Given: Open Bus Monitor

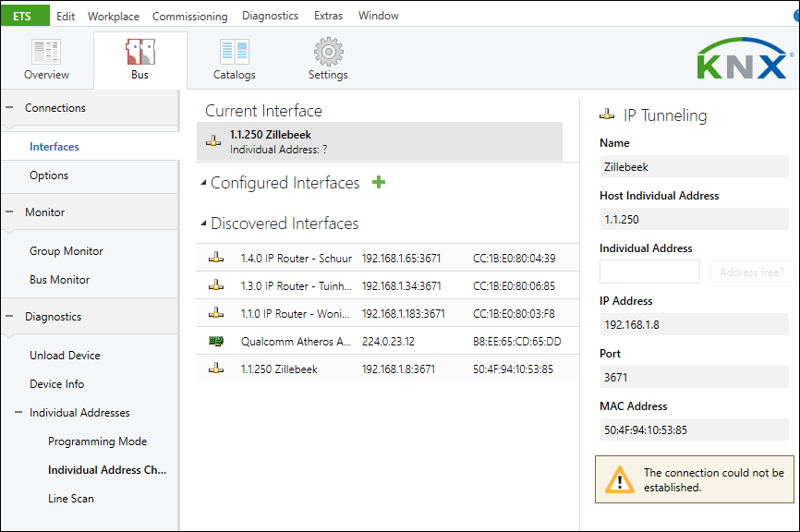Looking at the screenshot, I should (59, 280).
